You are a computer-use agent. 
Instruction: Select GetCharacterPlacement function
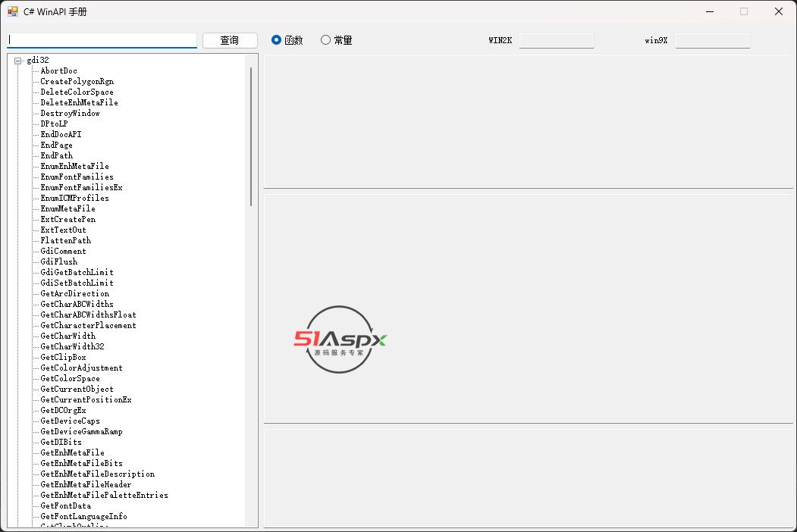point(88,326)
